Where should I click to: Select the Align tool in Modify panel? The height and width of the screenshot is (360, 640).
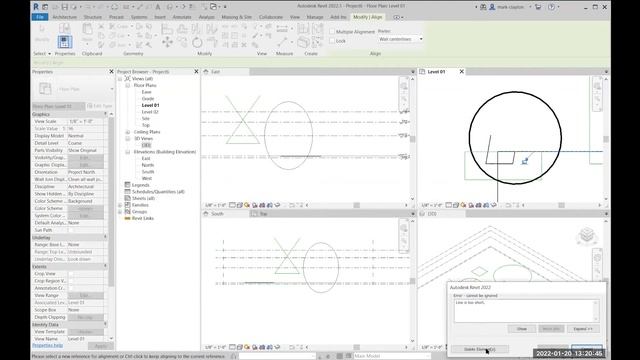167,29
